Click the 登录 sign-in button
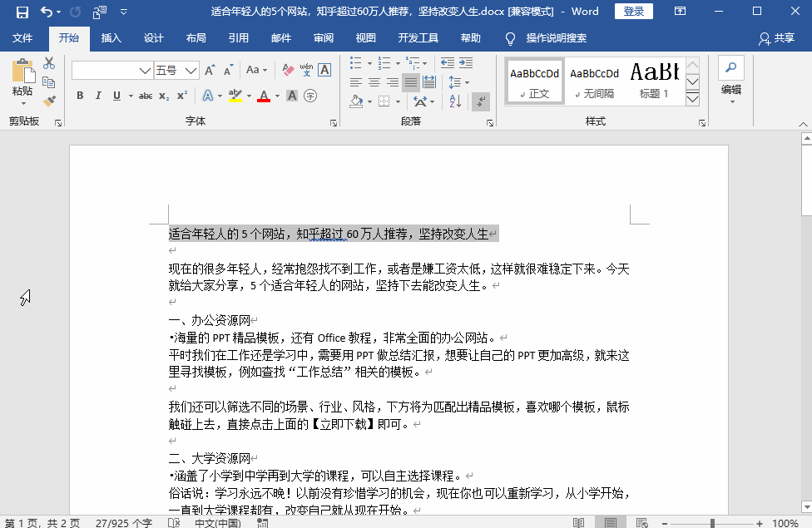 (x=634, y=10)
